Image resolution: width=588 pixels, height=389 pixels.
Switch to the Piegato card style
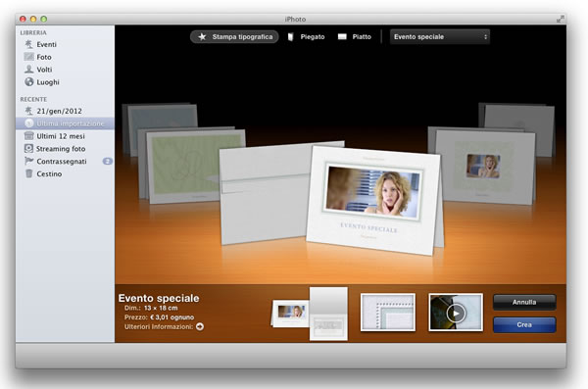tap(306, 37)
